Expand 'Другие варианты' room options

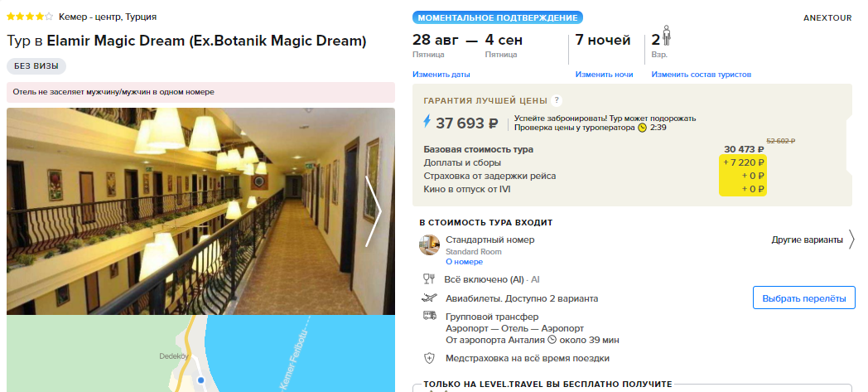[x=813, y=240]
